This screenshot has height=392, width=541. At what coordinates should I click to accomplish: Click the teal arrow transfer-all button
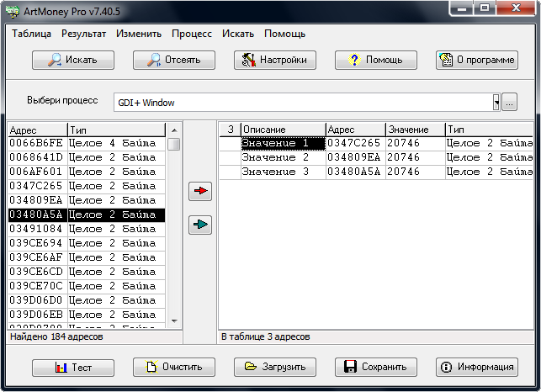(x=200, y=225)
